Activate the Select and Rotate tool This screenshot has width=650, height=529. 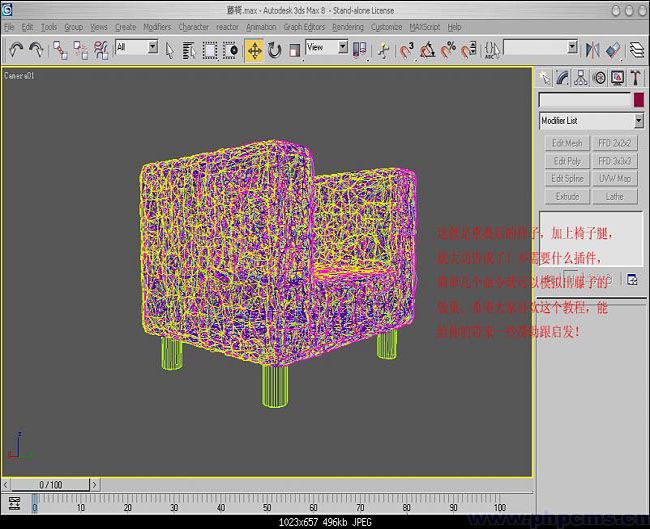pyautogui.click(x=276, y=48)
